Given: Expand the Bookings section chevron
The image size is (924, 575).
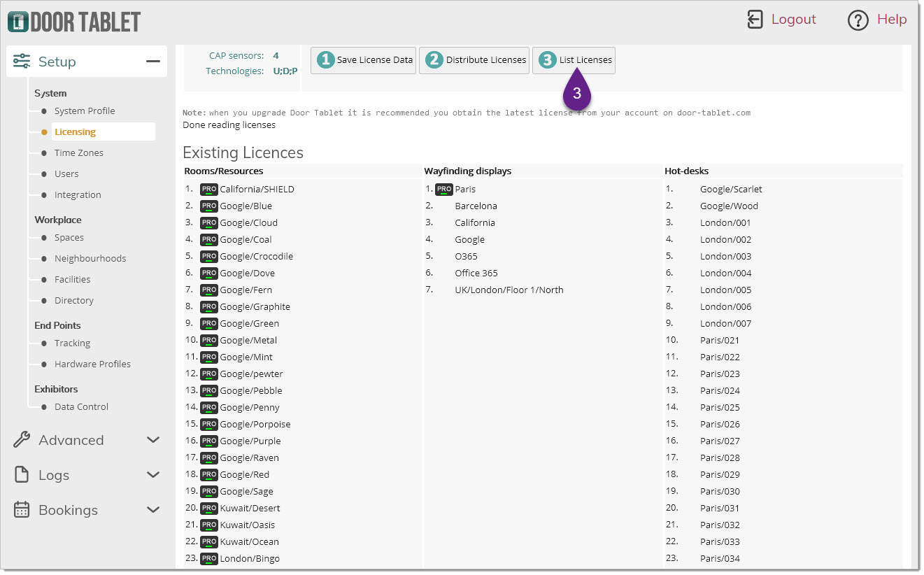Looking at the screenshot, I should 152,510.
